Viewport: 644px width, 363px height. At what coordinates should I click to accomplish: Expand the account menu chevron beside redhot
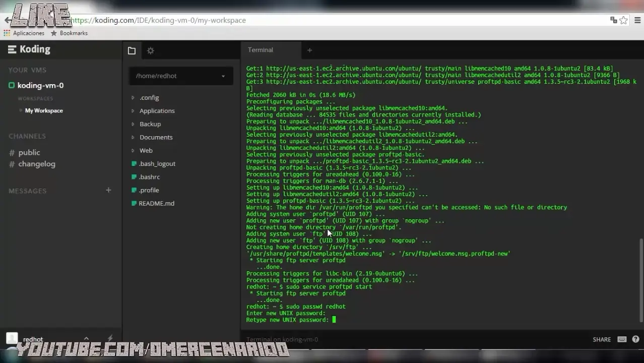pos(86,339)
